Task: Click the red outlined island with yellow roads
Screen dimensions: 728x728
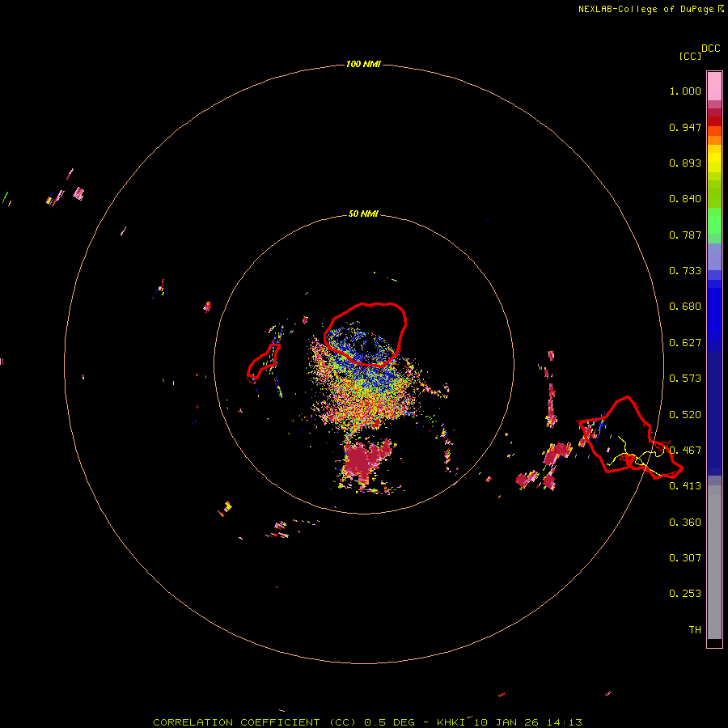Action: (630, 438)
